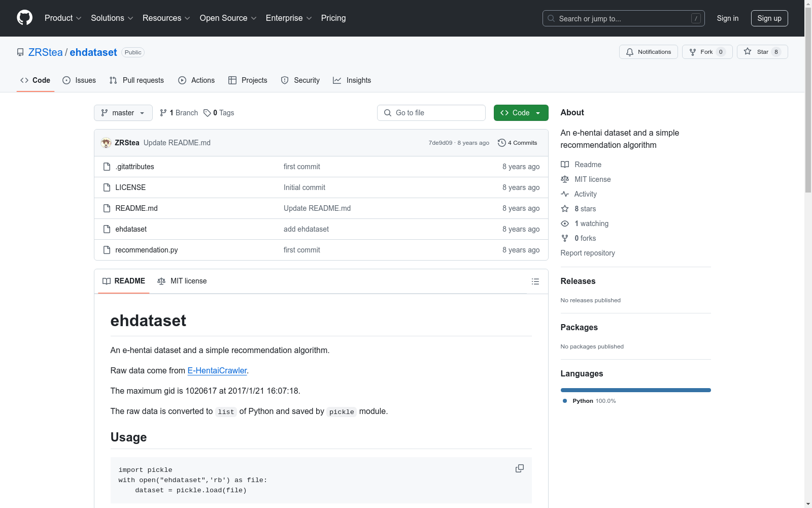812x508 pixels.
Task: Follow the E-HentaiCrawler link
Action: coord(217,371)
